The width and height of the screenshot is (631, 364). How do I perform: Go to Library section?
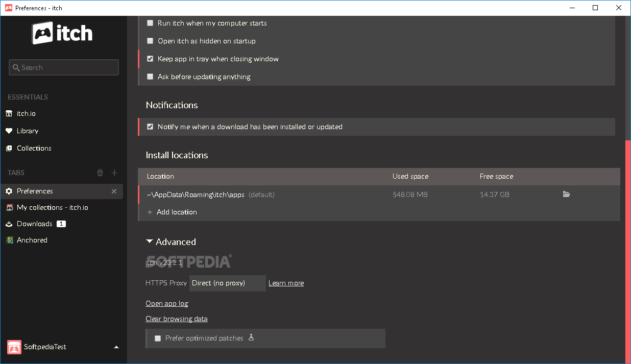point(28,131)
